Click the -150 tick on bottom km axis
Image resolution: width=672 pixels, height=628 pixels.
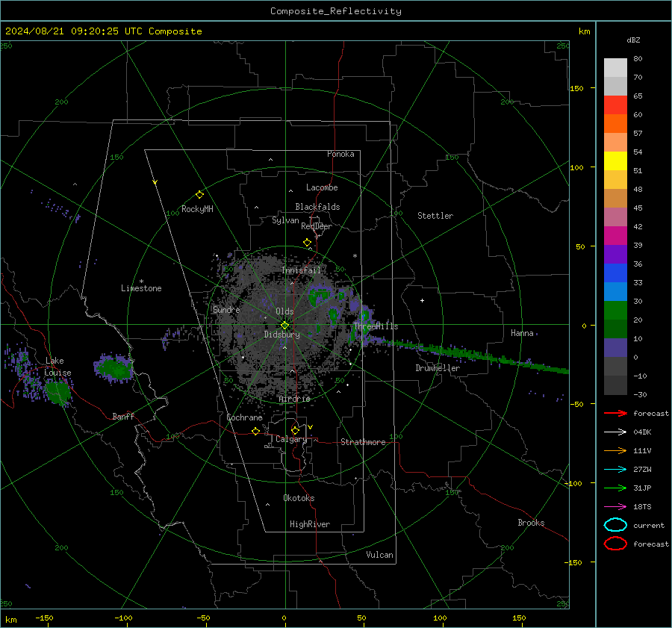(x=44, y=618)
